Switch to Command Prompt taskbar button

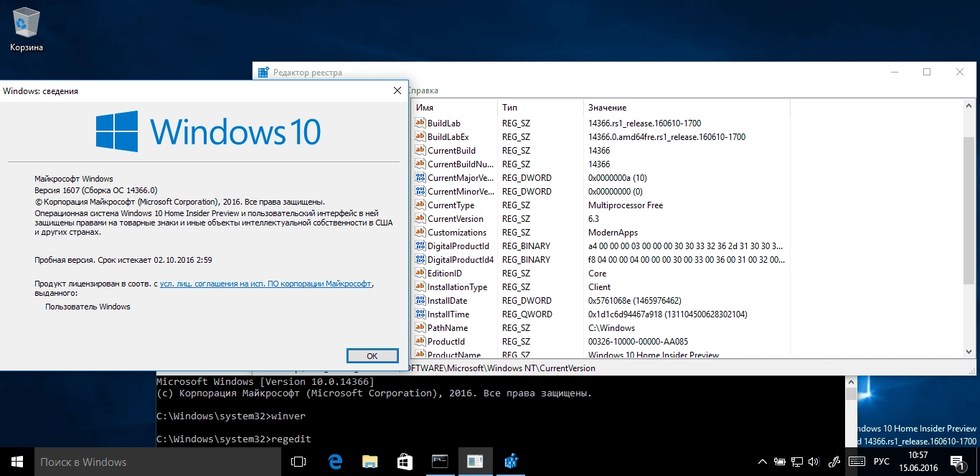point(440,462)
